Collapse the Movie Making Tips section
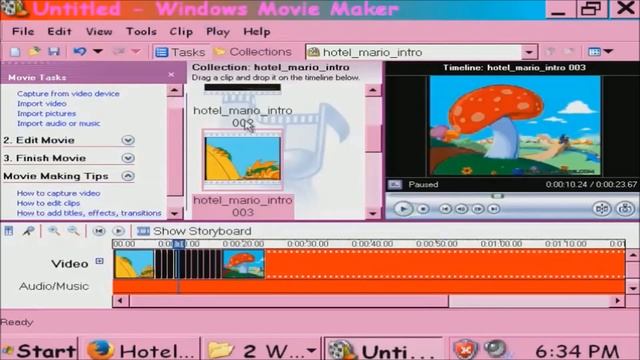Viewport: 640px width, 360px height. [128, 176]
